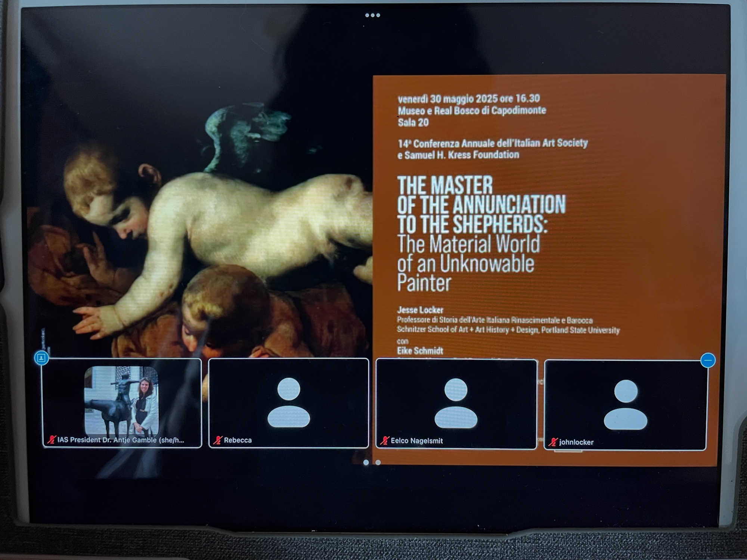Click the 'johnlocker' participant name label
747x560 pixels.
pyautogui.click(x=576, y=442)
